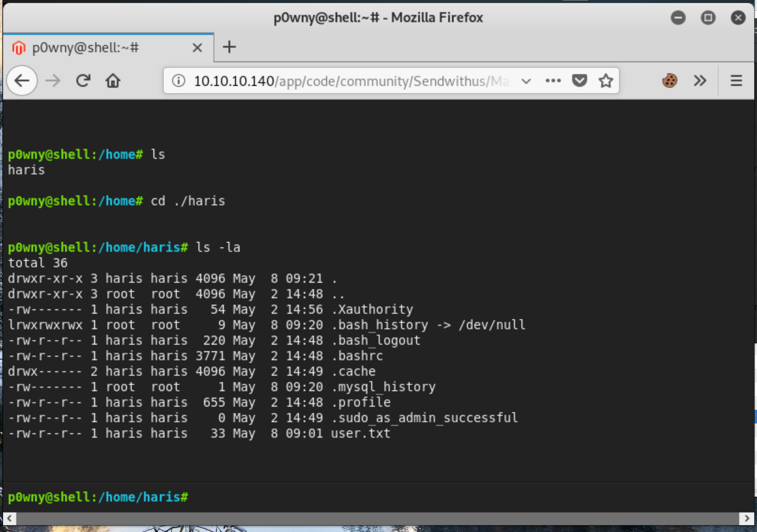Click the user.txt filename in listing
This screenshot has height=532, width=757.
pos(361,433)
